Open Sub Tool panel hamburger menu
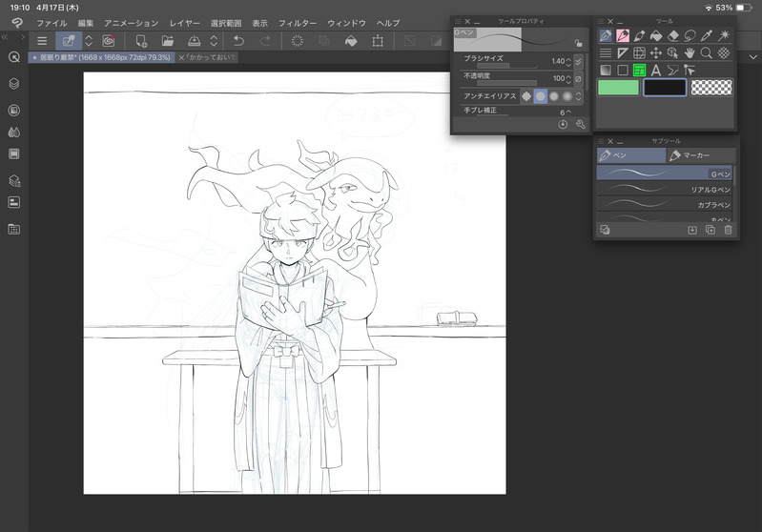Viewport: 762px width, 532px height. point(601,141)
